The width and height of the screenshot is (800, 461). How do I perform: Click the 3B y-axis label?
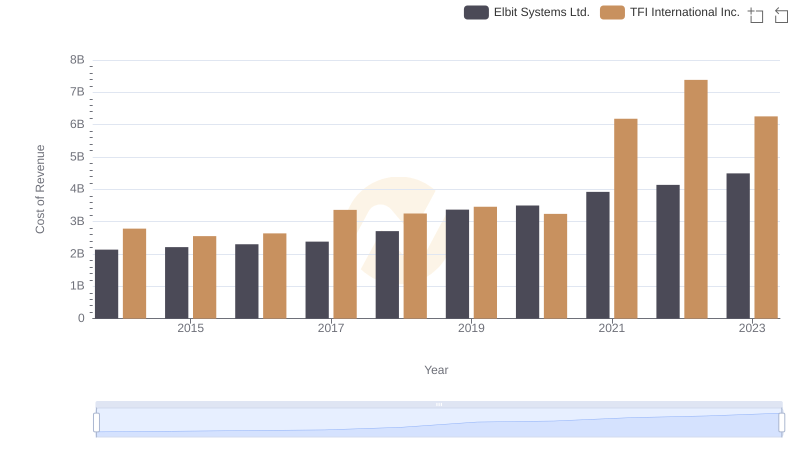point(77,221)
